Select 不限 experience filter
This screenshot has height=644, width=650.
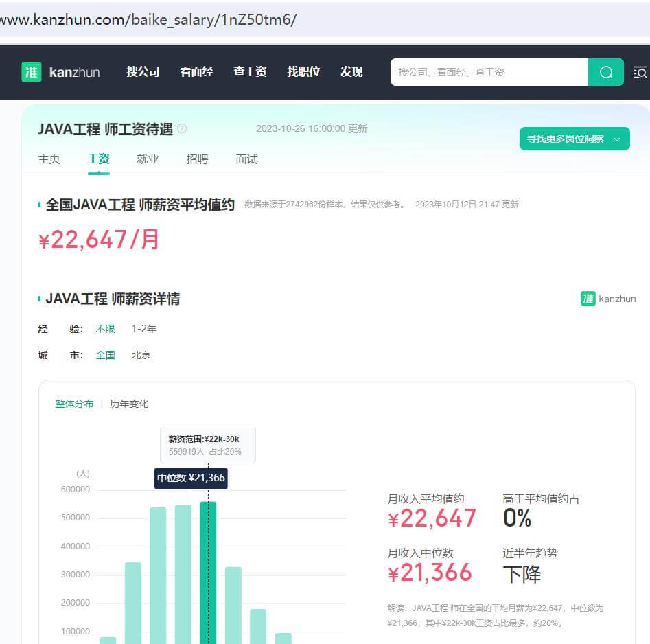pyautogui.click(x=105, y=329)
